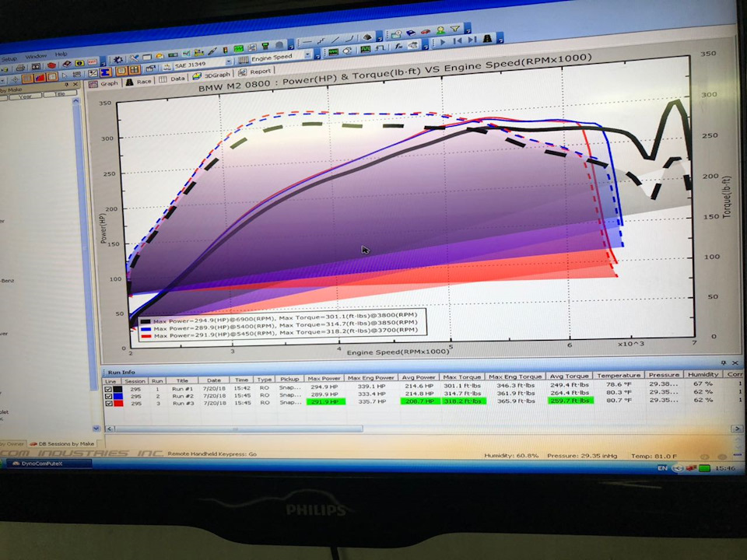The width and height of the screenshot is (747, 560).
Task: Click the left panel scrollbar down arrow
Action: pyautogui.click(x=96, y=428)
